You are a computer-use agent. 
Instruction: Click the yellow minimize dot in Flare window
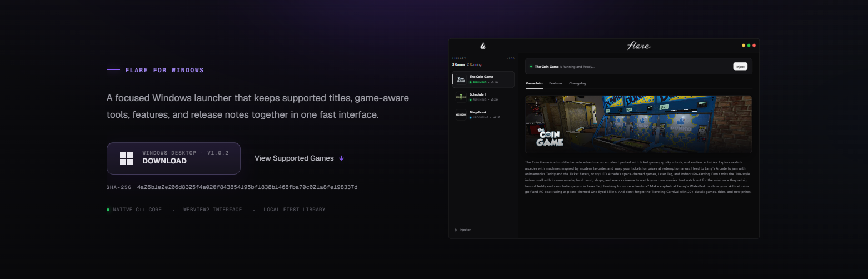[x=744, y=46]
